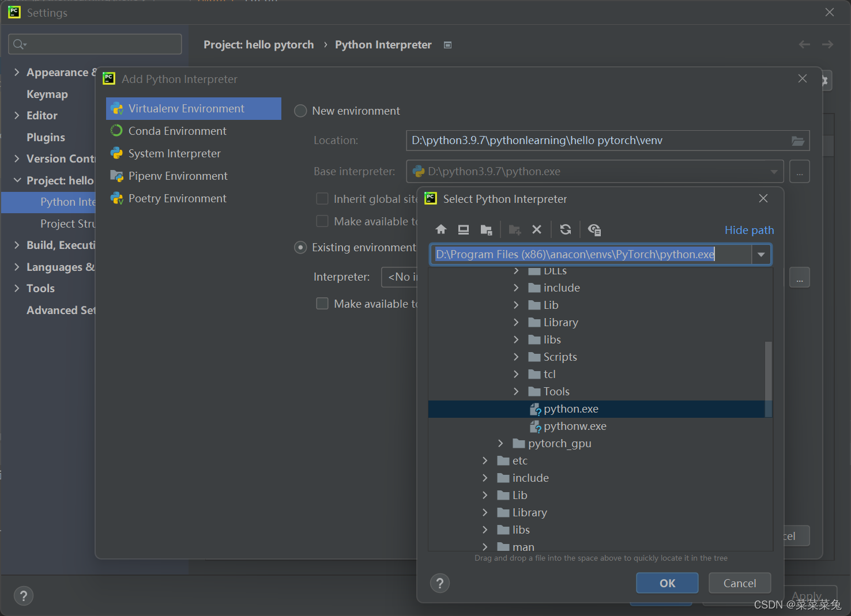Click Cancel in Select Python Interpreter dialog
Screen dimensions: 851x616
740,583
